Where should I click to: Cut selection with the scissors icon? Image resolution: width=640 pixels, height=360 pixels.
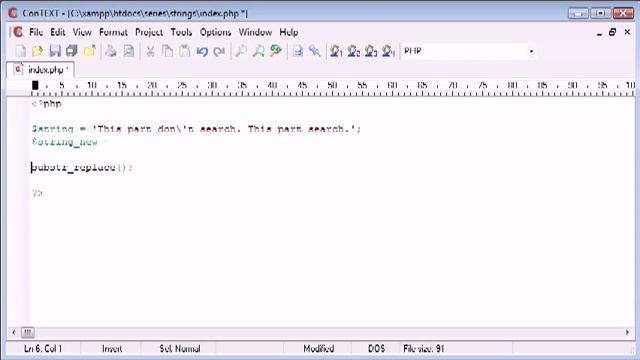tap(150, 51)
